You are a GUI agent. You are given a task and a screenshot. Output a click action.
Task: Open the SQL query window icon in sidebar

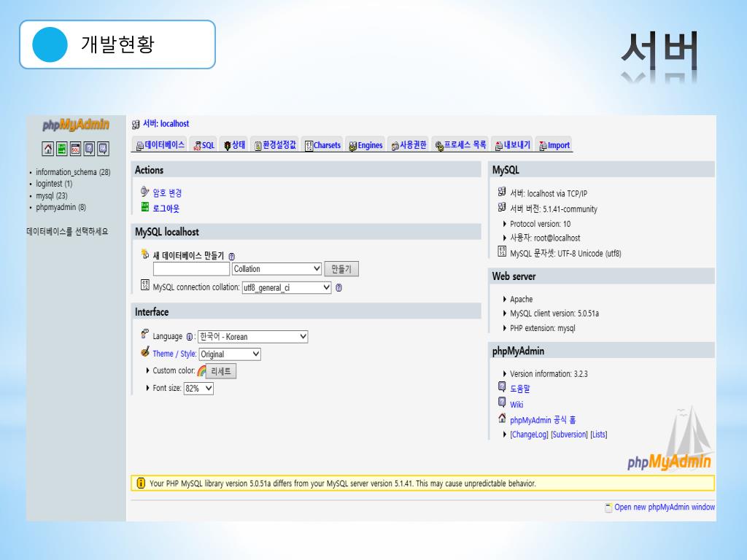[x=75, y=149]
